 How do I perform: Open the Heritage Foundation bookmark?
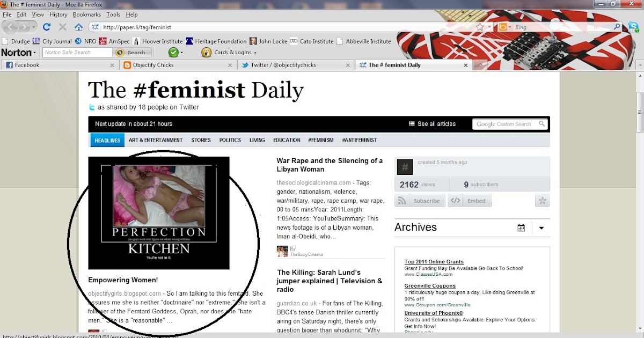216,41
